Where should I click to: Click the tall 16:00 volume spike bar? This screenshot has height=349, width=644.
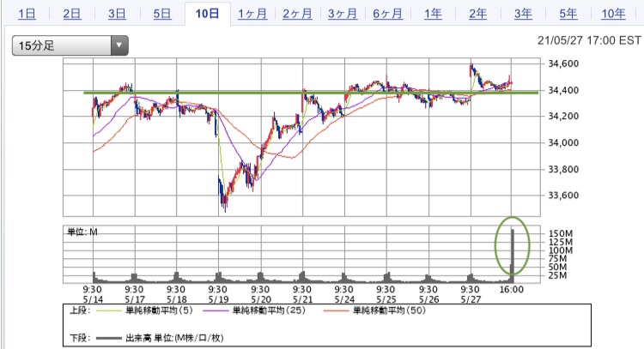click(x=513, y=256)
